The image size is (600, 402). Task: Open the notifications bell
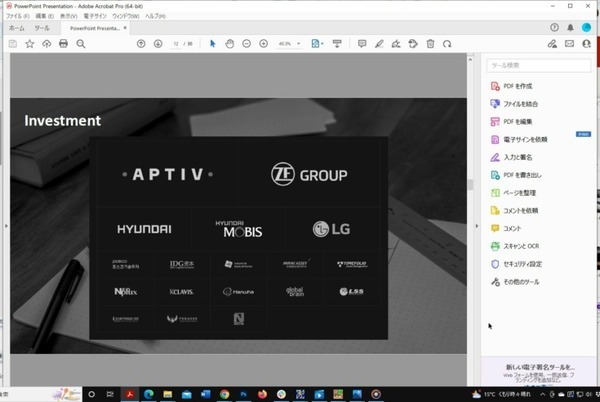coord(570,28)
